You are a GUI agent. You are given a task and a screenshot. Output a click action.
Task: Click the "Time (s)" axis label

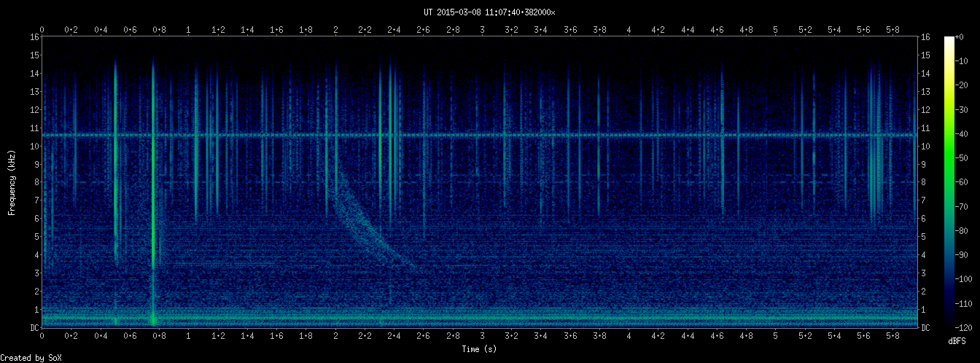click(x=479, y=349)
